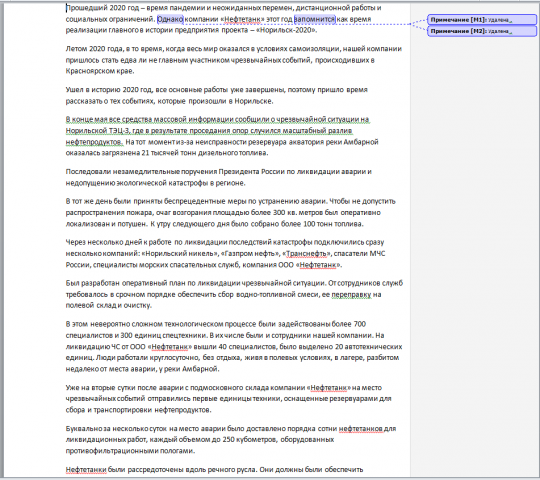Click the phrase «300 единиц спецтехники»
Screen dimensions: 540x480
(x=164, y=335)
